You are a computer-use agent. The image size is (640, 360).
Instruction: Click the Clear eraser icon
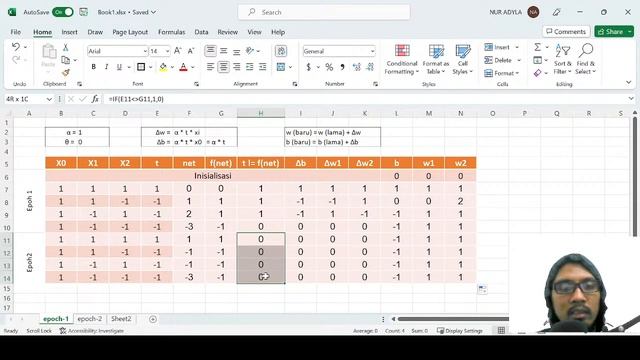[x=538, y=73]
